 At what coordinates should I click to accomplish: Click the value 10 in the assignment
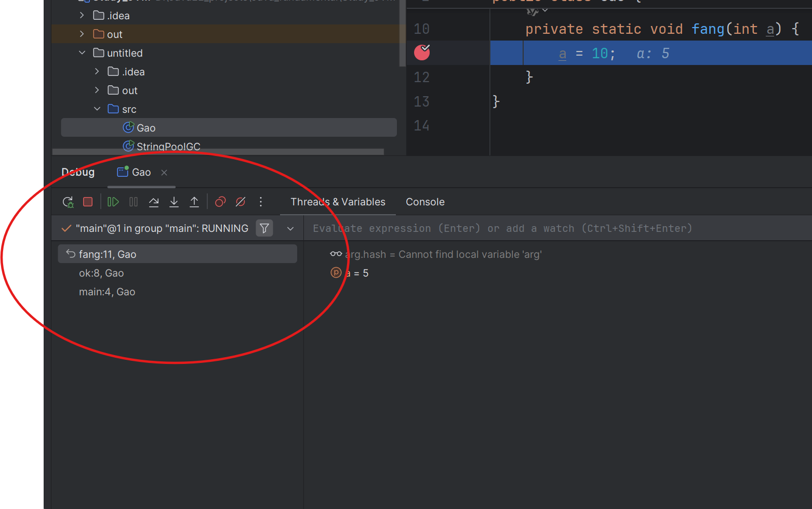(600, 54)
